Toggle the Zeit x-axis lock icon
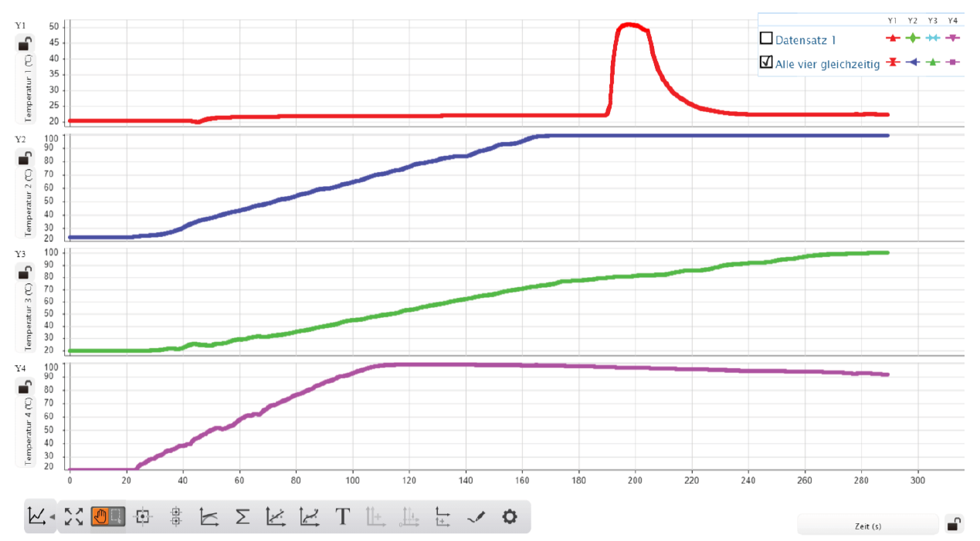The width and height of the screenshot is (980, 541). coord(955,525)
